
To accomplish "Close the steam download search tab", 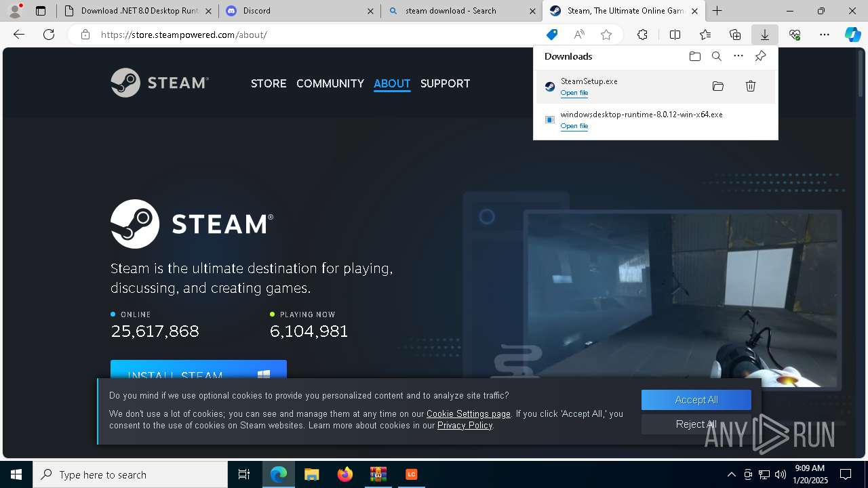I will (532, 11).
